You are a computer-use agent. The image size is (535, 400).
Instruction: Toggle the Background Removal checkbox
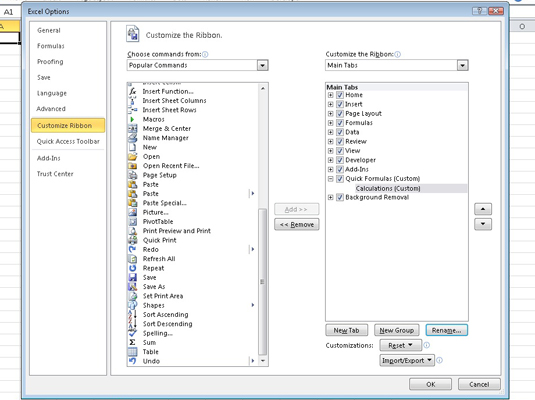point(340,197)
